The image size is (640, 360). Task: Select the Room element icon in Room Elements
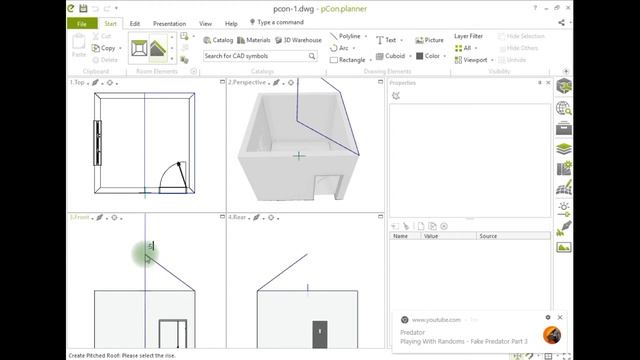[x=139, y=48]
